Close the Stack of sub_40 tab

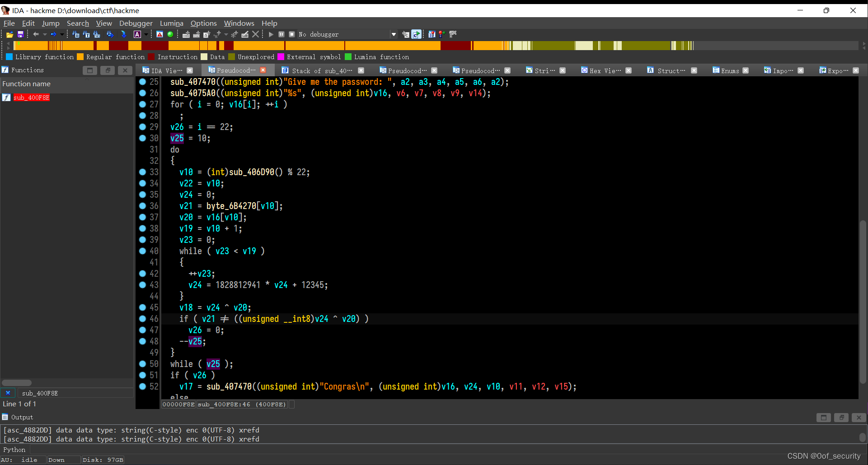point(361,70)
